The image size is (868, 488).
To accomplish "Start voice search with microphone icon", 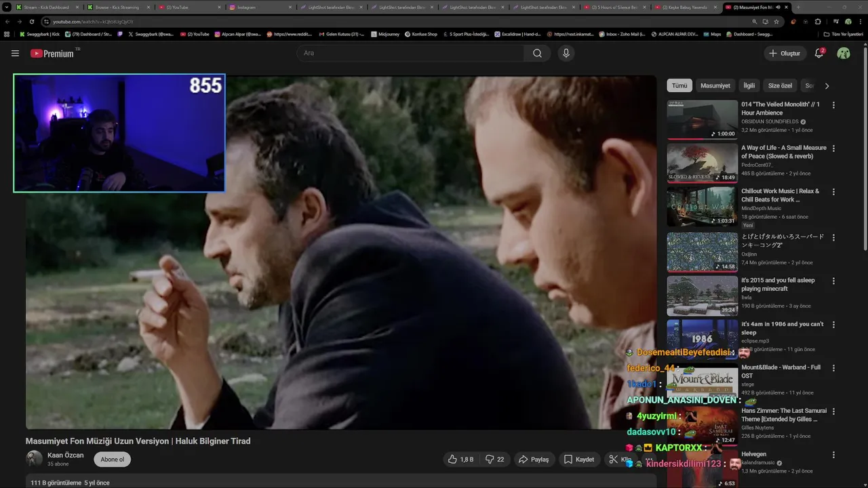I will [566, 53].
